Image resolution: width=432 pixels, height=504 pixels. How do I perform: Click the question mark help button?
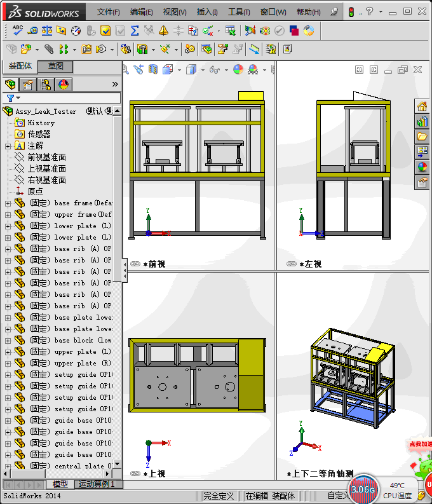click(369, 11)
